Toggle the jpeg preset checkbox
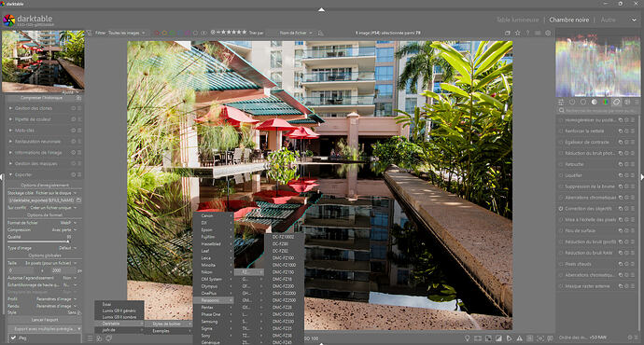Viewport: 644px width, 345px height. [14, 338]
